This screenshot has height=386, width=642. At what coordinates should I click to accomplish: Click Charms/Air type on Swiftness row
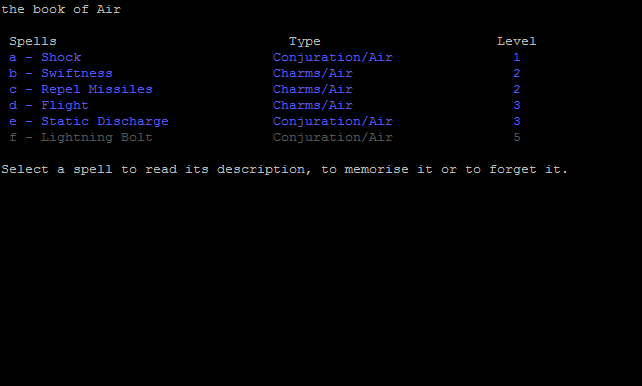(x=312, y=73)
